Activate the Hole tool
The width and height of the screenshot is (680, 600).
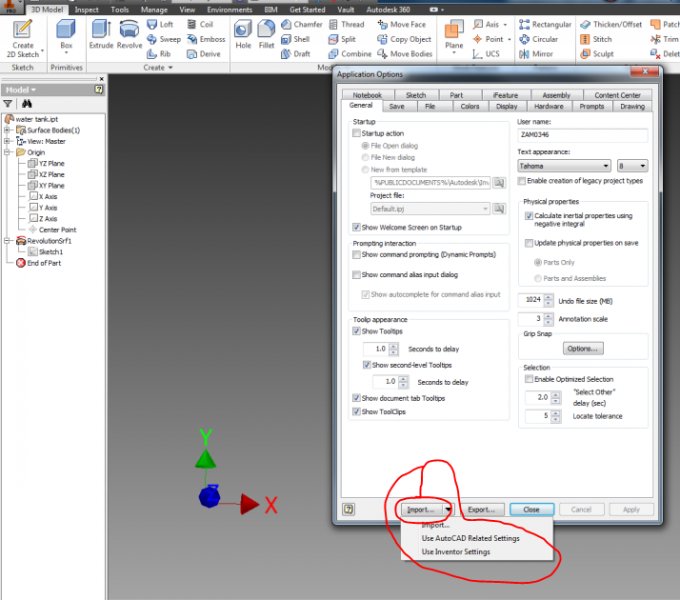tap(243, 34)
